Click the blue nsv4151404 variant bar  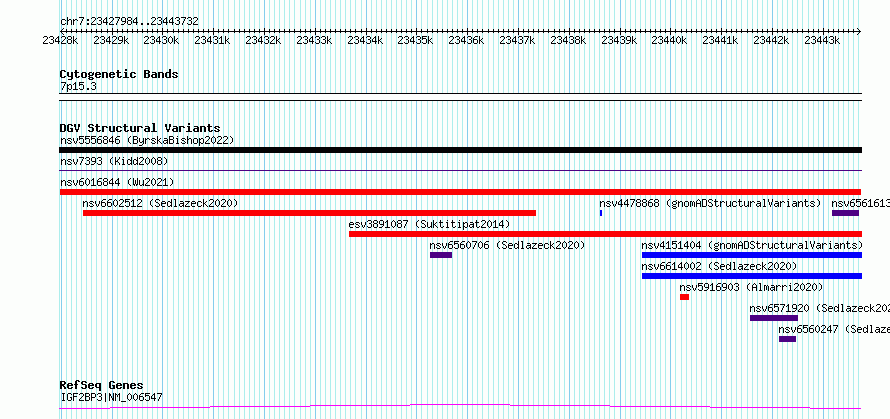click(x=752, y=255)
